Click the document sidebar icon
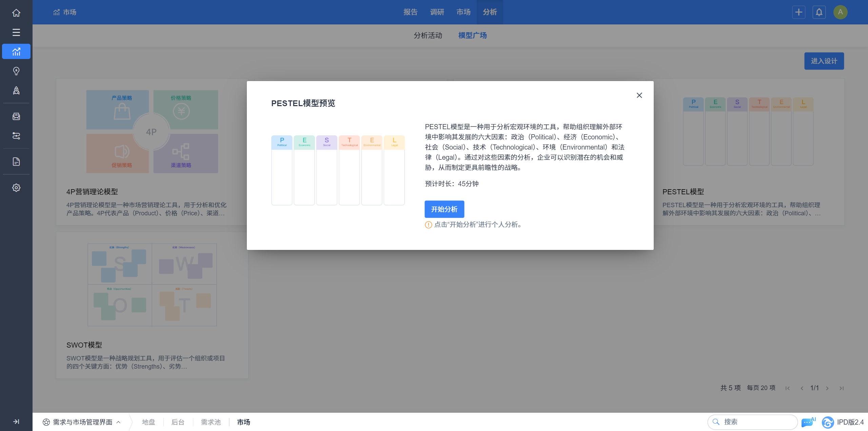Viewport: 868px width, 431px height. coord(16,161)
